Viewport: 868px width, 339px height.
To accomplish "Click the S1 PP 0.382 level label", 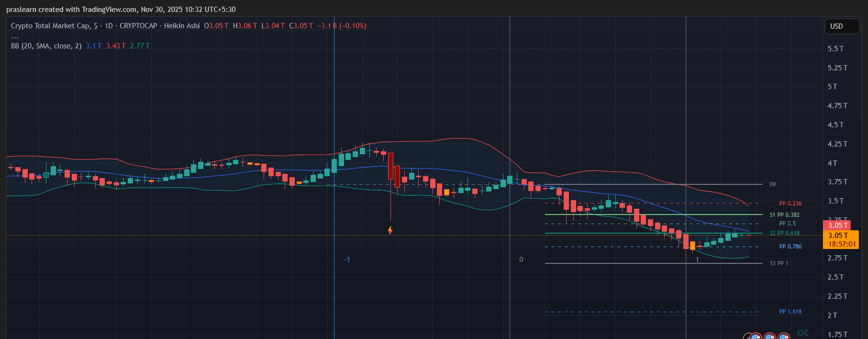I will [784, 215].
